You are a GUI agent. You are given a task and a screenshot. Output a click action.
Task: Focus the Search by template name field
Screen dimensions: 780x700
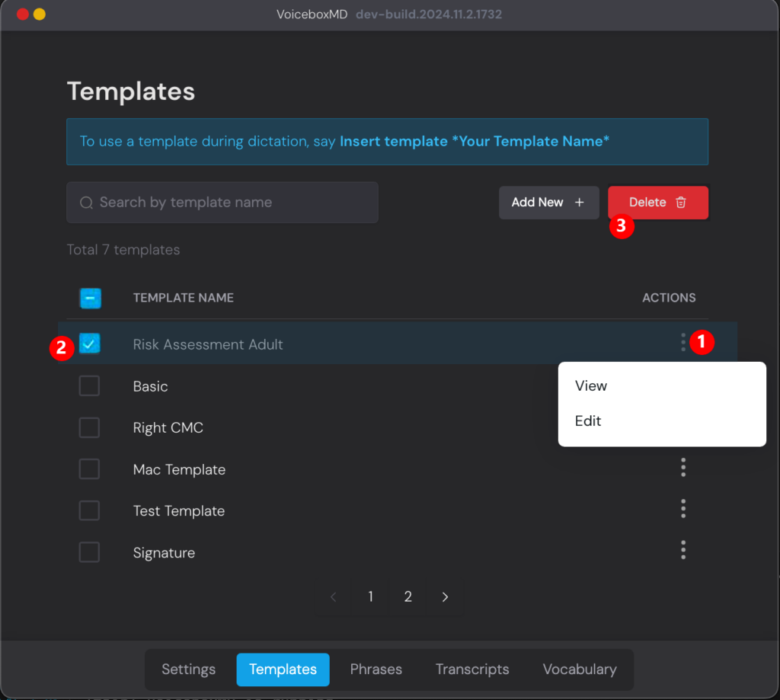(229, 203)
